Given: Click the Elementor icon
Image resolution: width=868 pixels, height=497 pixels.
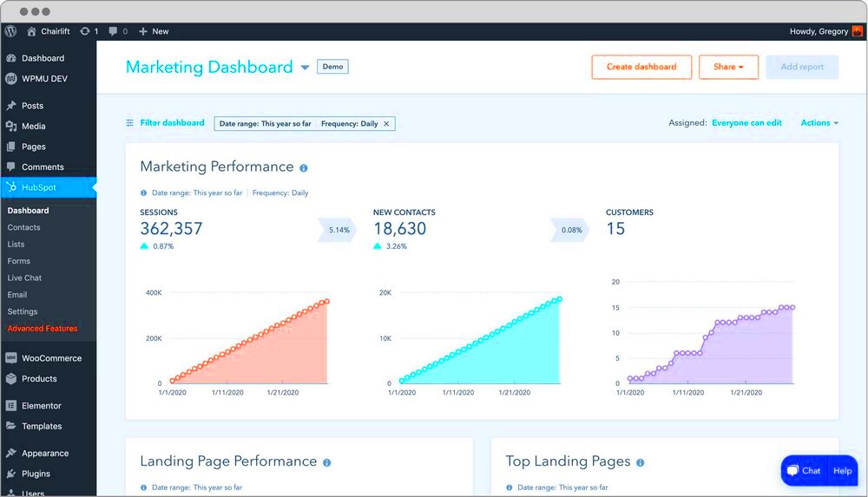Looking at the screenshot, I should pos(11,406).
